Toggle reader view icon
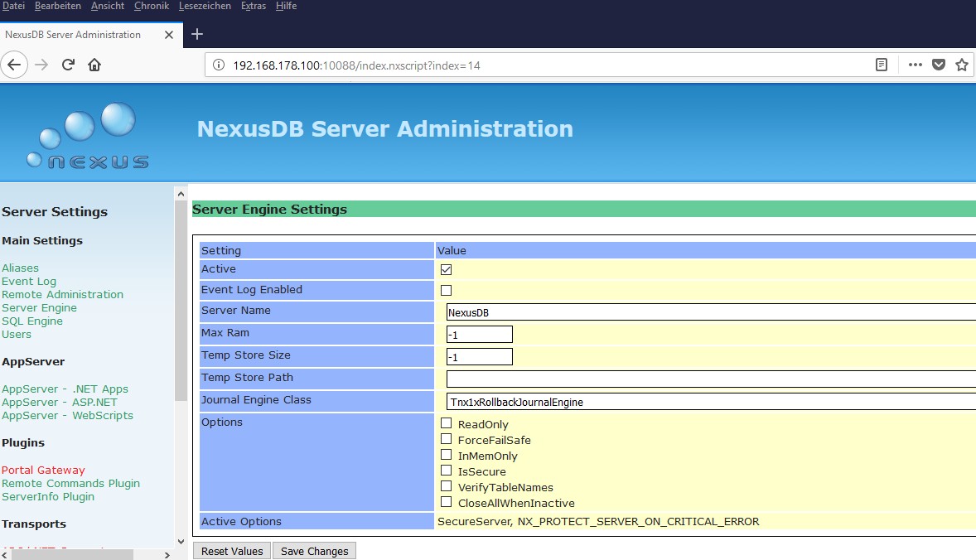The height and width of the screenshot is (560, 976). click(x=882, y=65)
